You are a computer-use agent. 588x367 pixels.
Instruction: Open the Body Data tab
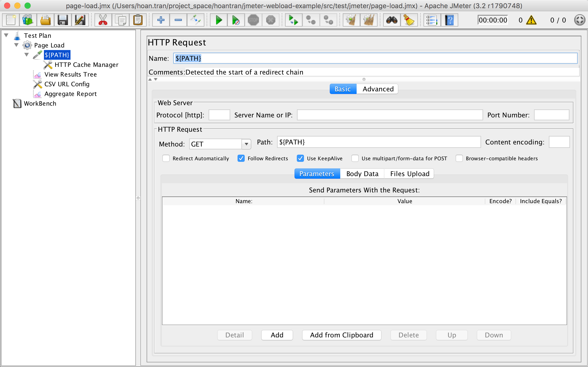pyautogui.click(x=362, y=174)
